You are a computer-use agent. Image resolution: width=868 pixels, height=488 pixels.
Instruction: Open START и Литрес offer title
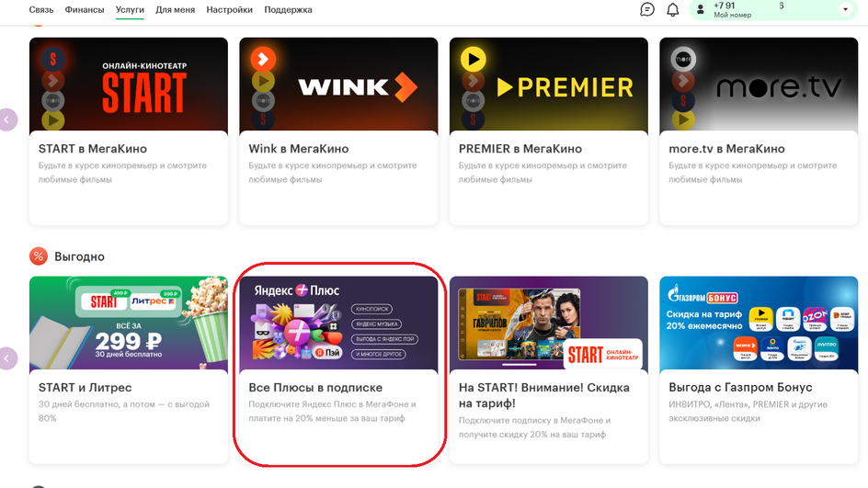[x=85, y=387]
